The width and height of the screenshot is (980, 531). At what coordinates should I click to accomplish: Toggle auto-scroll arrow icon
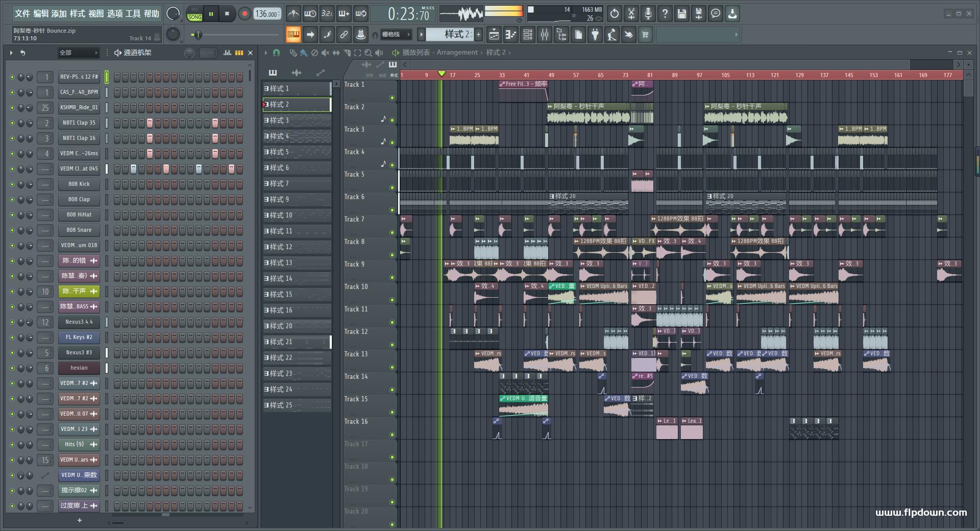click(x=310, y=35)
